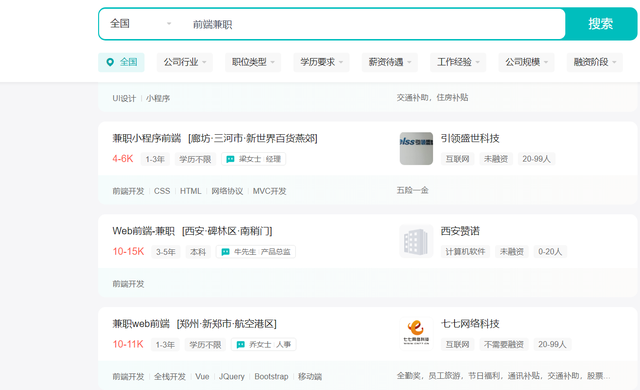Click the 0-20人 company size tag
The image size is (640, 390).
550,252
